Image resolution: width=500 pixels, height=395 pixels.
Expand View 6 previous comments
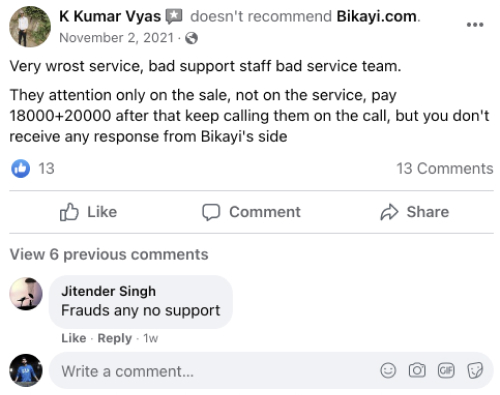tap(109, 255)
